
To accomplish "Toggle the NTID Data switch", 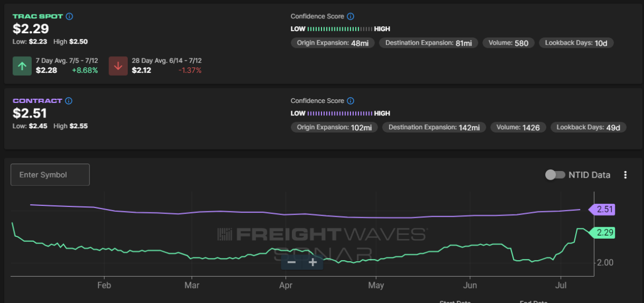I will pos(555,175).
